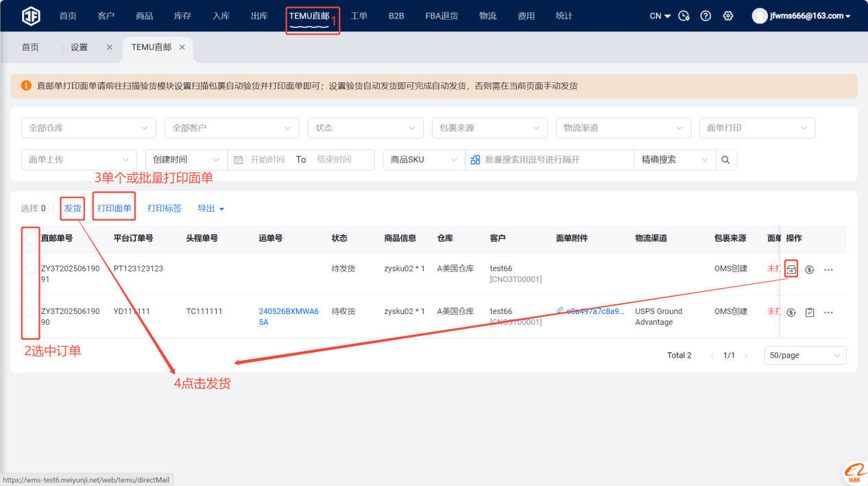The image size is (868, 486).
Task: Open the 费用 top menu item
Action: [x=526, y=16]
